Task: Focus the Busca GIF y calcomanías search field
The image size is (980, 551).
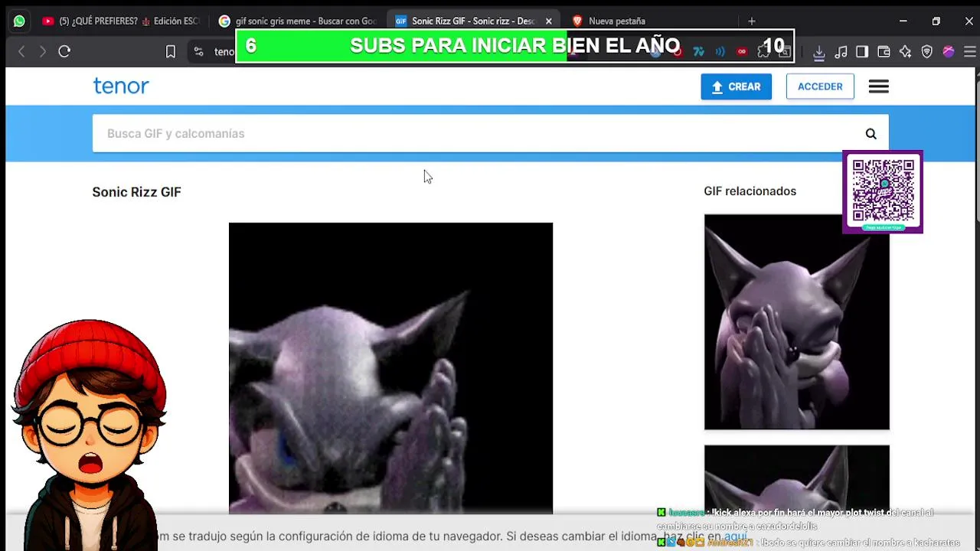Action: pos(473,133)
